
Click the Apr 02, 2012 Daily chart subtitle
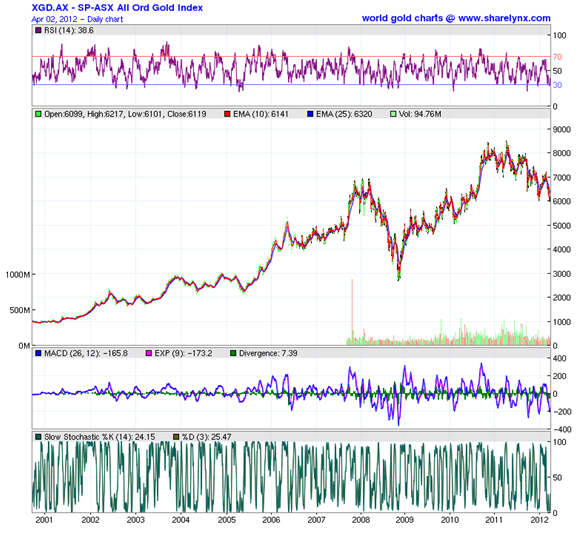[77, 19]
